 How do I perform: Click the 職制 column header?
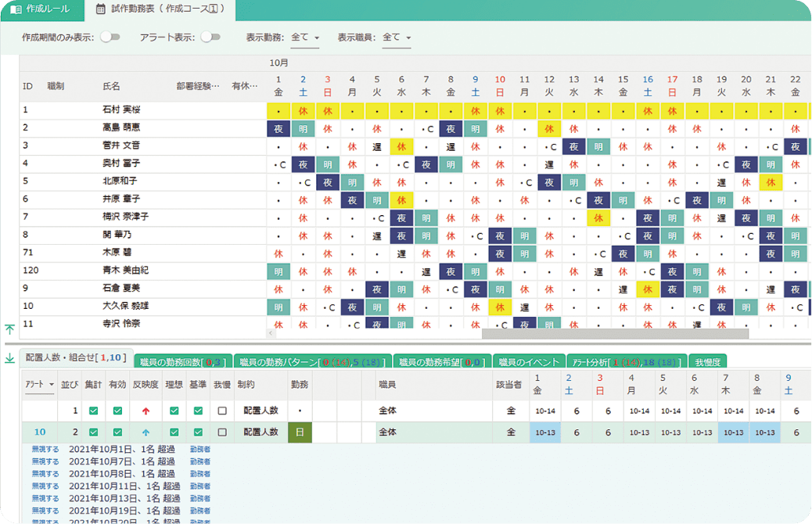tap(56, 86)
